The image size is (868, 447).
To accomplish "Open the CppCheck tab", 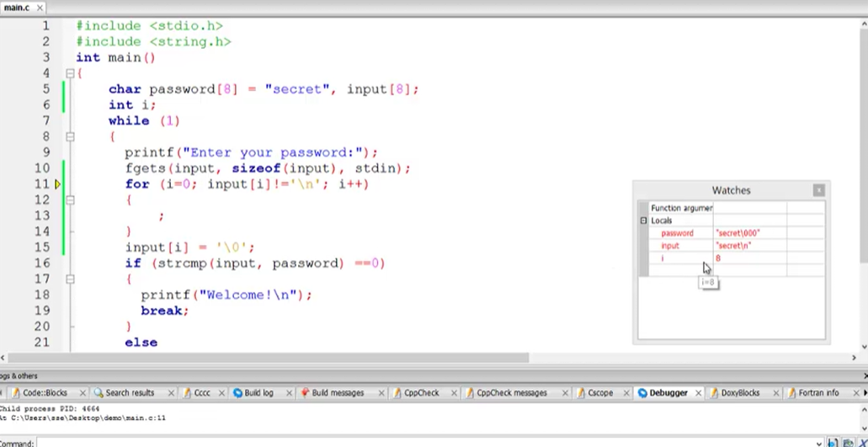I will [421, 393].
